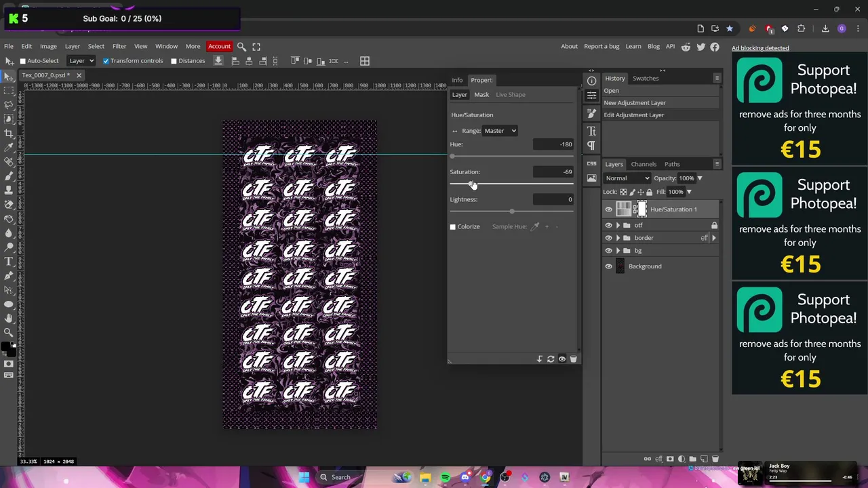Image resolution: width=868 pixels, height=488 pixels.
Task: Hide the otf folder layer
Action: click(608, 226)
